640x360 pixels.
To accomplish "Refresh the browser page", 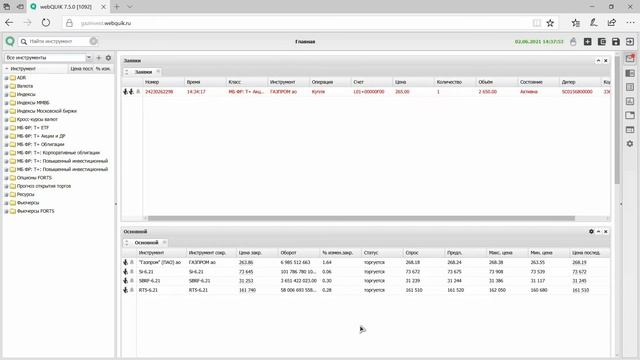I will pos(46,23).
